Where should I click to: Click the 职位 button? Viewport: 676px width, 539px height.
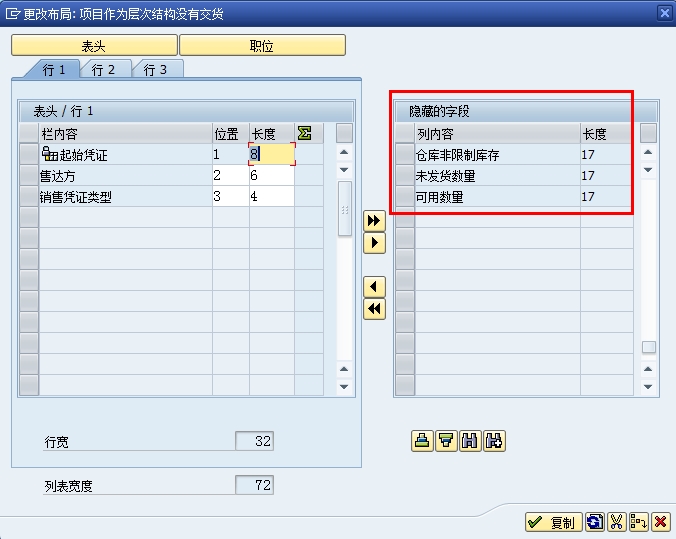[x=262, y=45]
